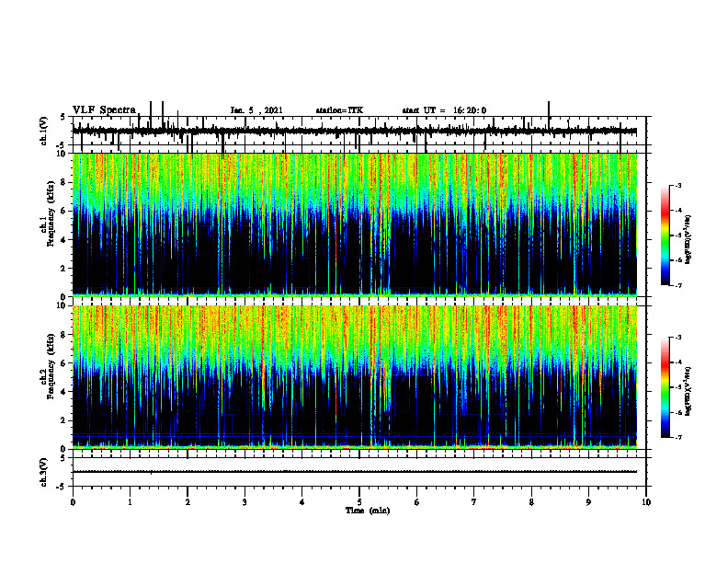This screenshot has width=728, height=563.
Task: Click the "-3" tick on ch.1 colorbar
Action: pyautogui.click(x=677, y=186)
